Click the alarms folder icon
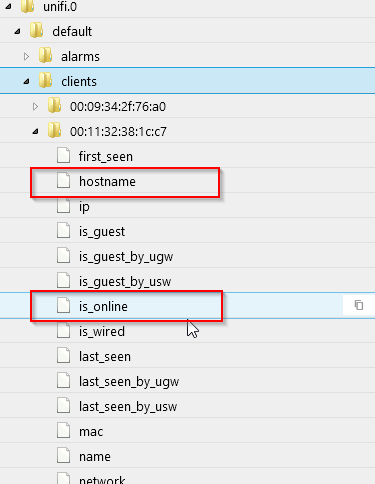This screenshot has width=375, height=484. 45,55
